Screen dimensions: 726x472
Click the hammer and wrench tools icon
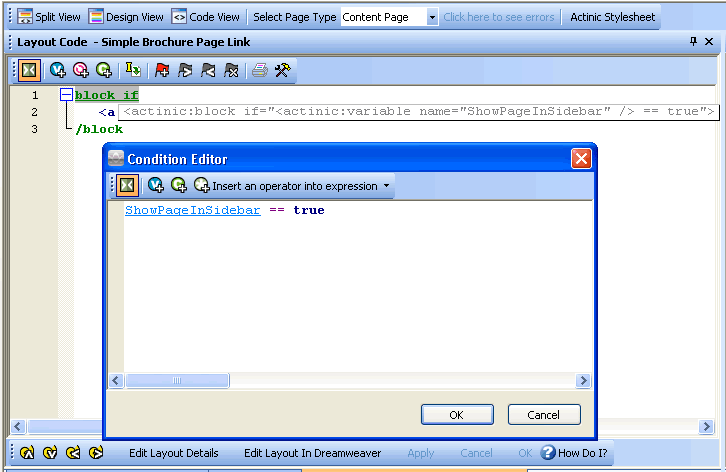[283, 70]
